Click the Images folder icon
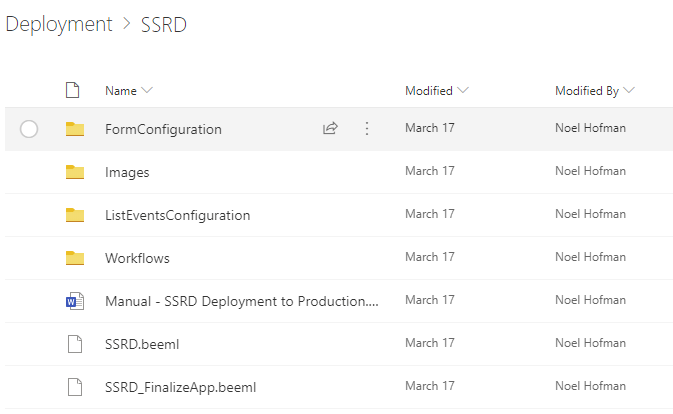The height and width of the screenshot is (414, 673). click(x=75, y=172)
